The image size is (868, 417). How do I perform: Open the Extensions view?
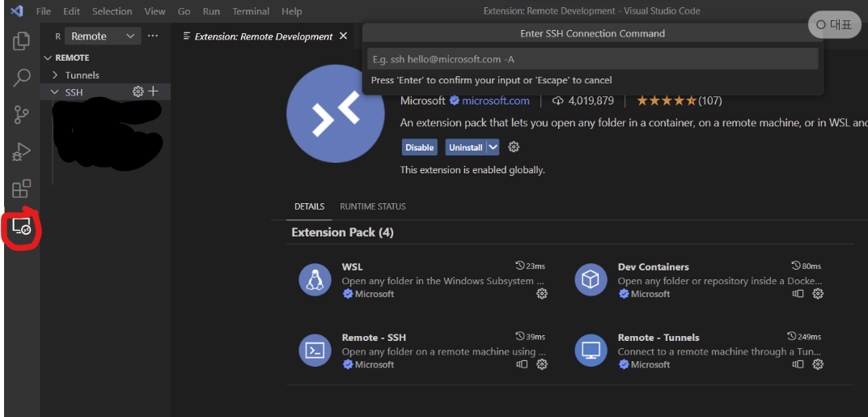coord(21,189)
